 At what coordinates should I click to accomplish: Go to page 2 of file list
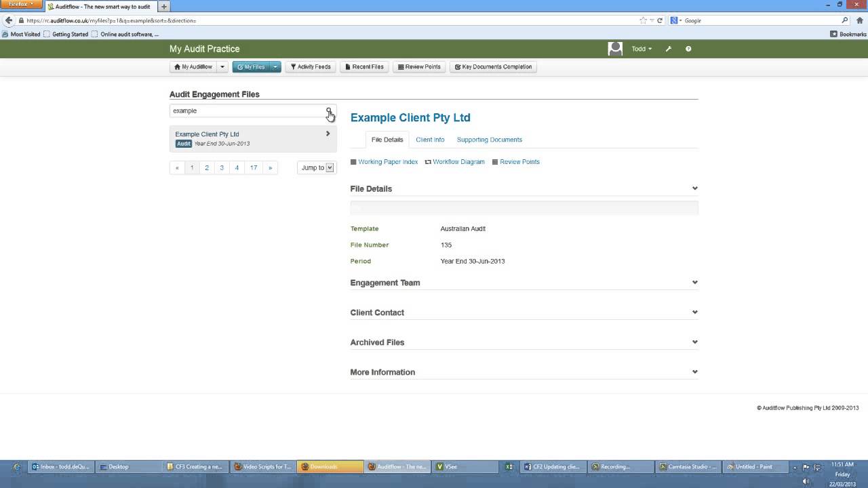point(207,167)
